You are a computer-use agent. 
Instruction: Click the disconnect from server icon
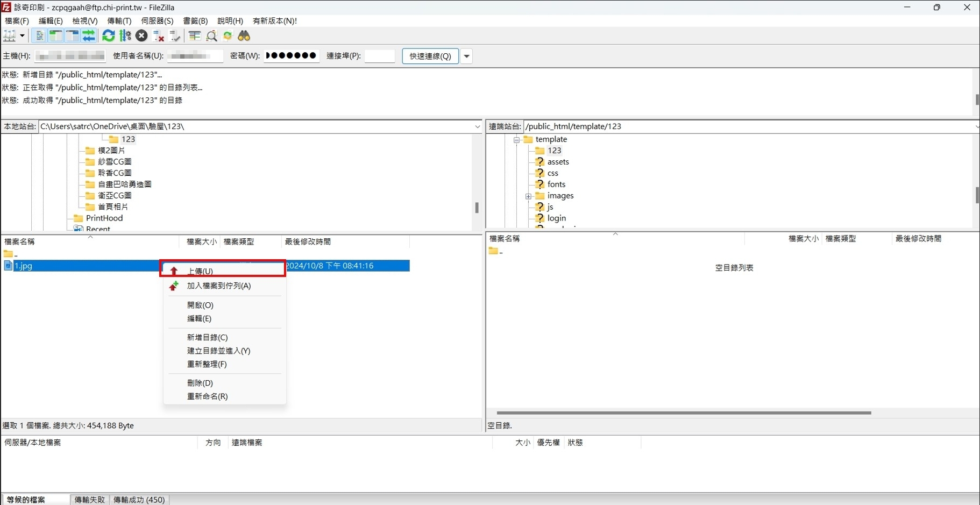158,36
